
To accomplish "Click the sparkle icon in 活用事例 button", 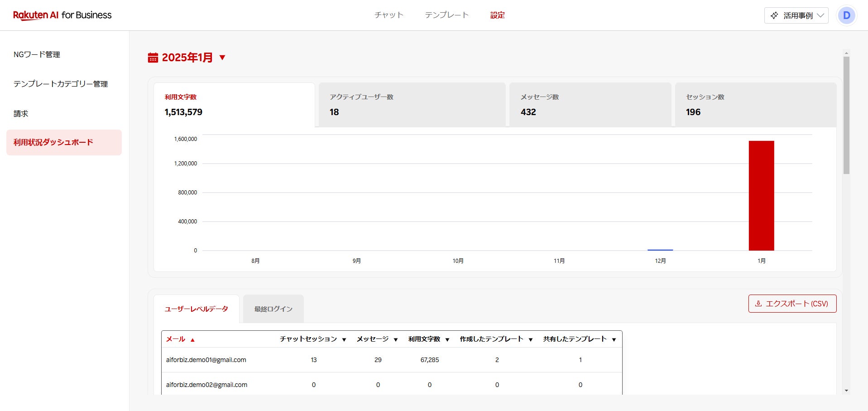I will (x=774, y=15).
